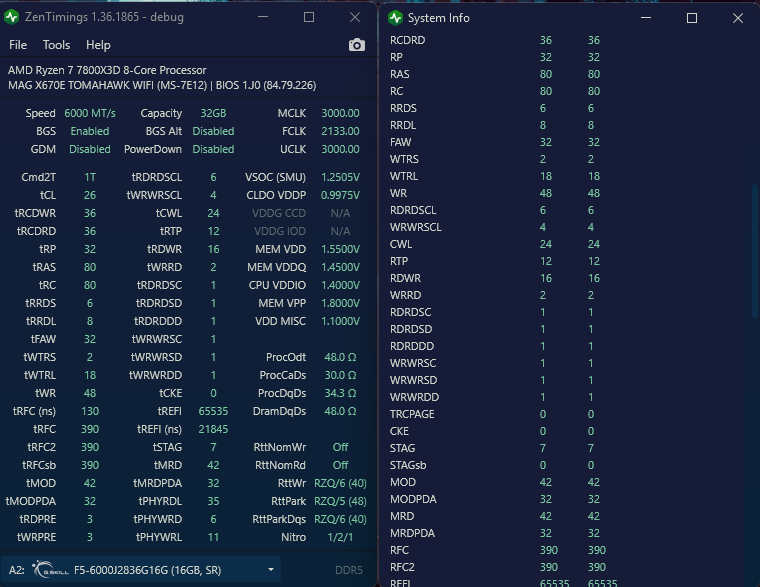
Task: Click the CPU VDDIO 1.4000V value
Action: coord(340,285)
